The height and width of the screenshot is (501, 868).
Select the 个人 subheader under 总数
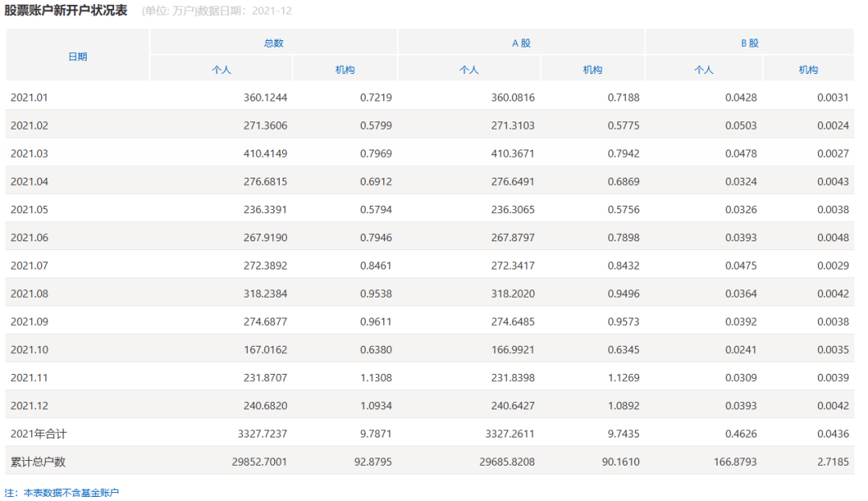222,69
